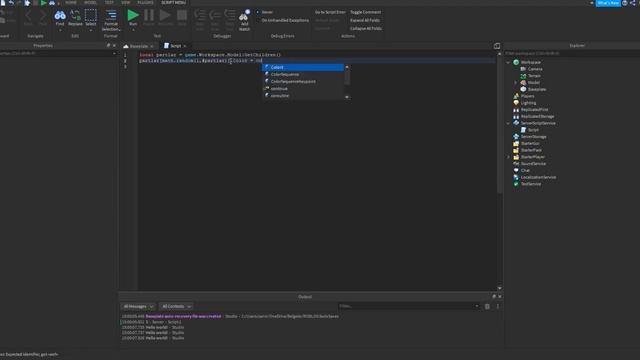Choose continue from autocomplete list
640x360 pixels.
coord(303,89)
